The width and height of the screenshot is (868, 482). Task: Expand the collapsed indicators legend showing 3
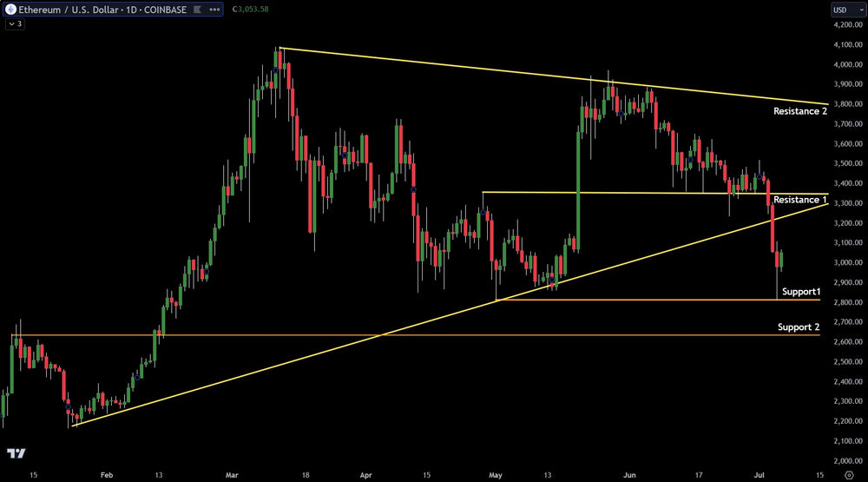coord(16,23)
